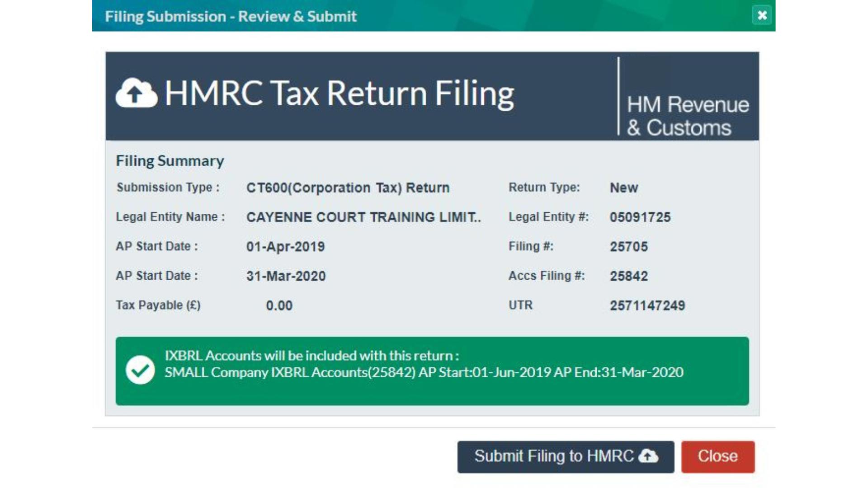Click the upload icon inside the submit button
868x488 pixels.
[648, 456]
